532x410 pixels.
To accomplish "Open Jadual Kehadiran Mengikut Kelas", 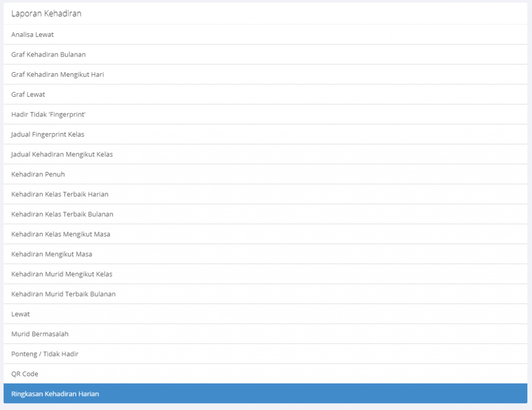I will point(265,154).
